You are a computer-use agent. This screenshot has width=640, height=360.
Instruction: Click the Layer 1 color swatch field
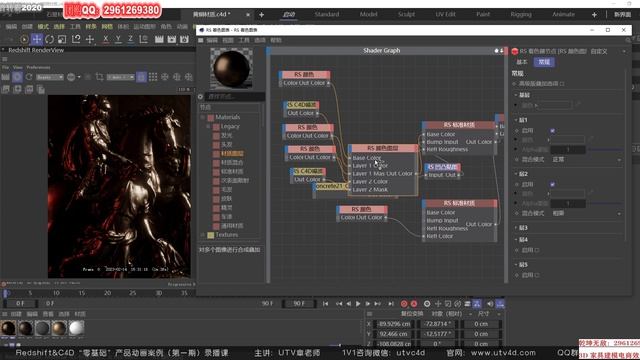[568, 140]
